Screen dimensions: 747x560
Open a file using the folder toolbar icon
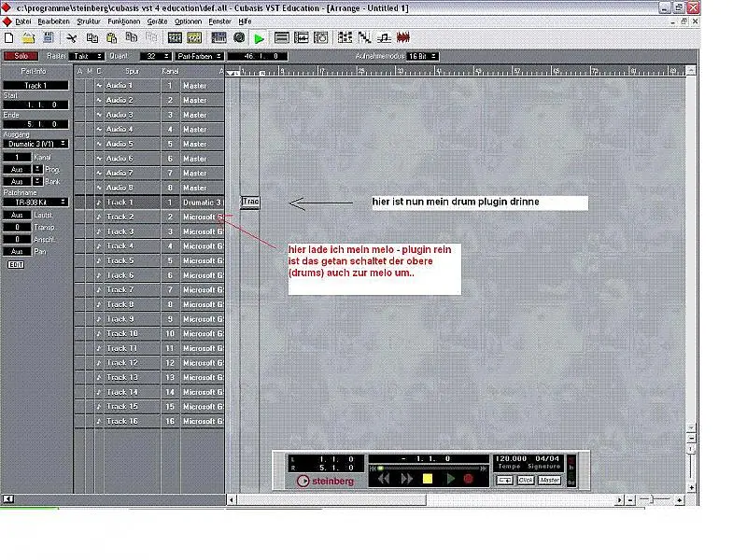click(x=30, y=38)
